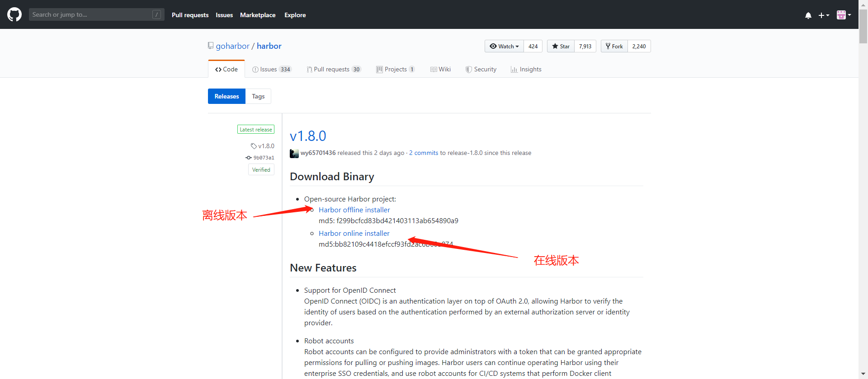This screenshot has height=379, width=868.
Task: Select the Tags button
Action: point(258,96)
